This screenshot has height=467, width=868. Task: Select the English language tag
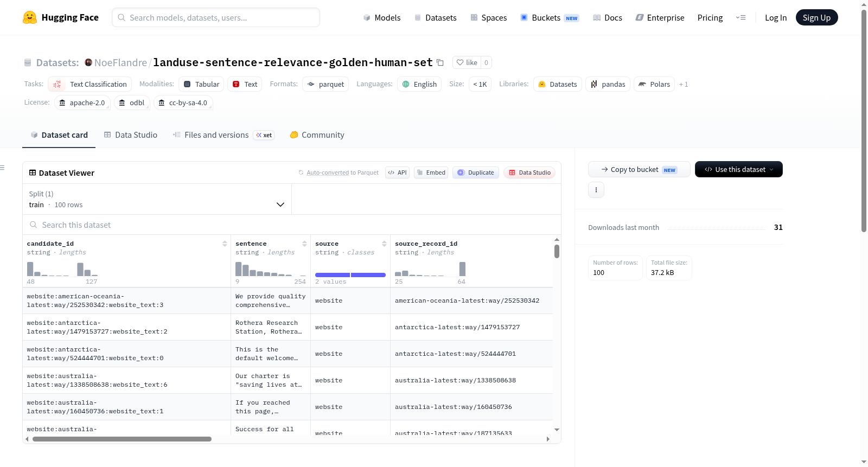[x=419, y=84]
